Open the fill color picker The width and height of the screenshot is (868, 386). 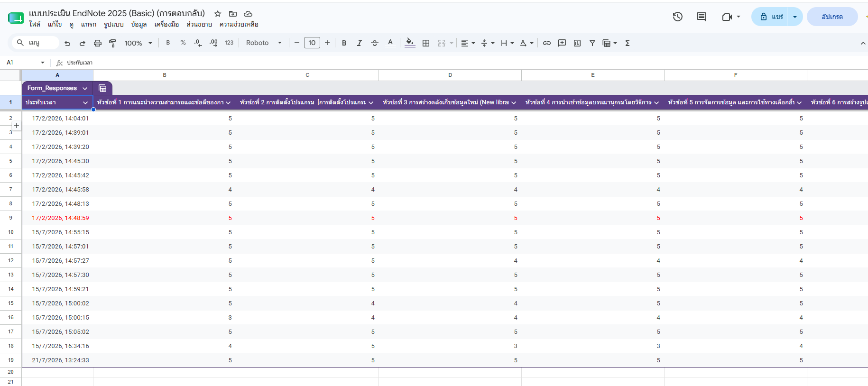click(x=410, y=43)
